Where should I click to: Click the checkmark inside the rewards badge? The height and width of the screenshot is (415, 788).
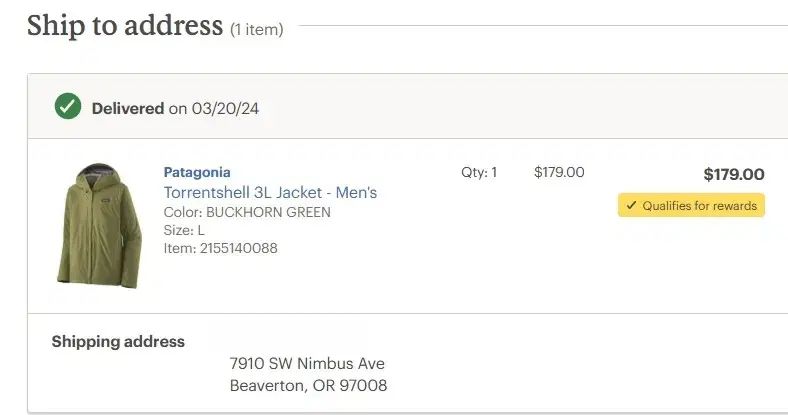(x=631, y=206)
